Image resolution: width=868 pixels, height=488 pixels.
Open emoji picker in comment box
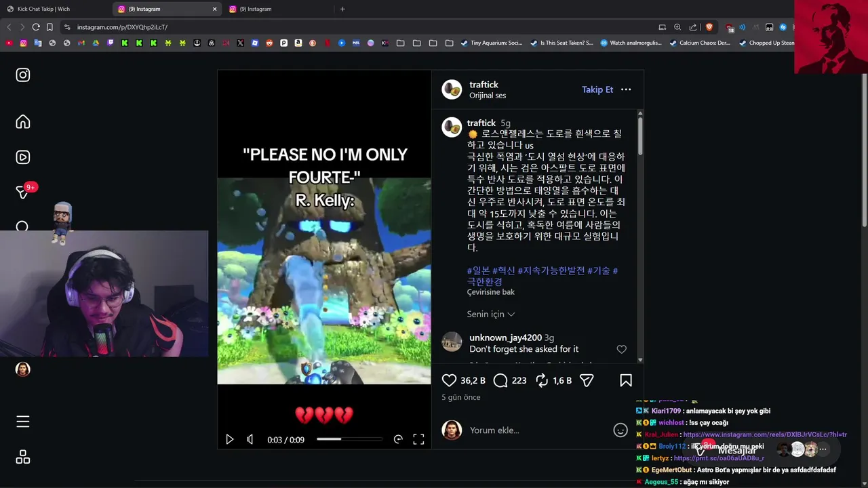(620, 430)
